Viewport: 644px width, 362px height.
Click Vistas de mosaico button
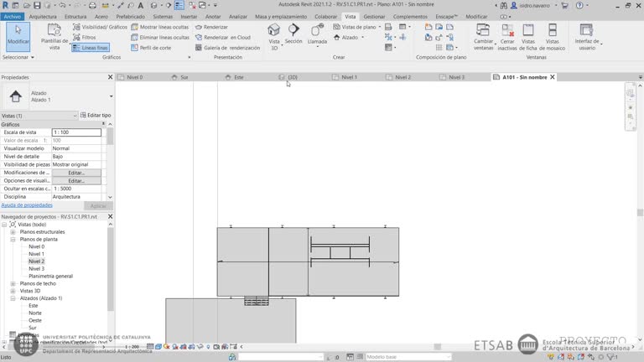(552, 37)
